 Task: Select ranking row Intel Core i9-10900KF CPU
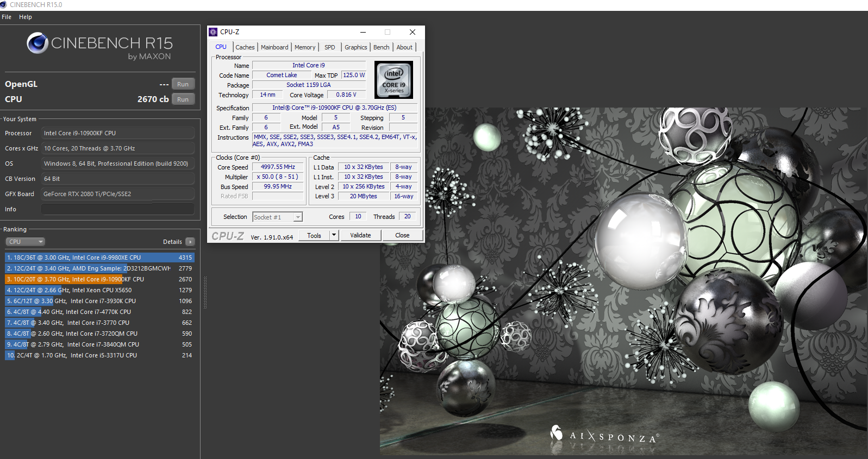[x=99, y=279]
